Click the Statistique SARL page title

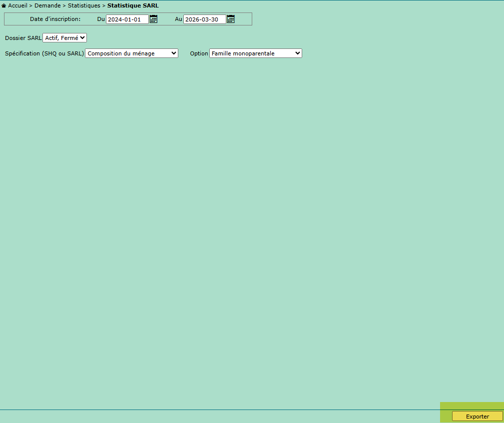click(133, 5)
